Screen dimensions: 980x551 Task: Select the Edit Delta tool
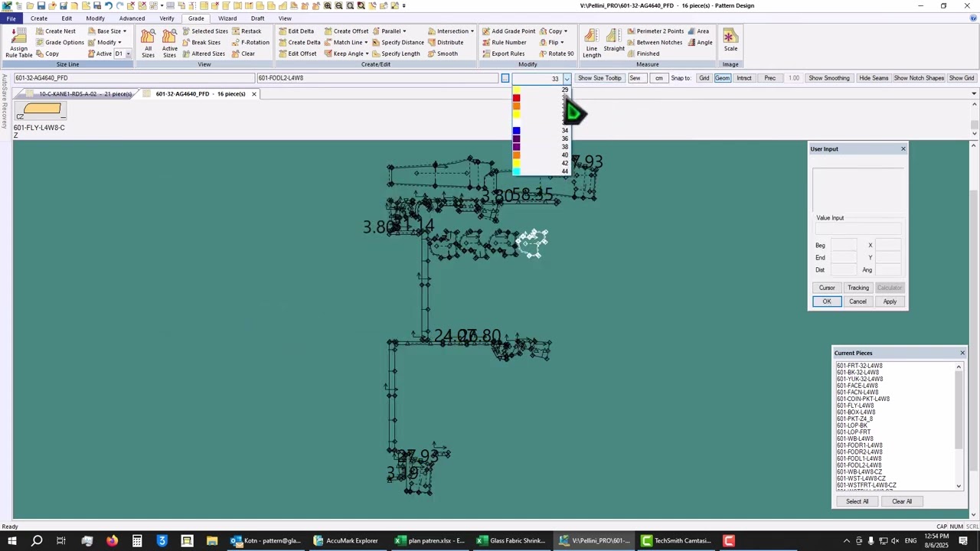click(296, 31)
